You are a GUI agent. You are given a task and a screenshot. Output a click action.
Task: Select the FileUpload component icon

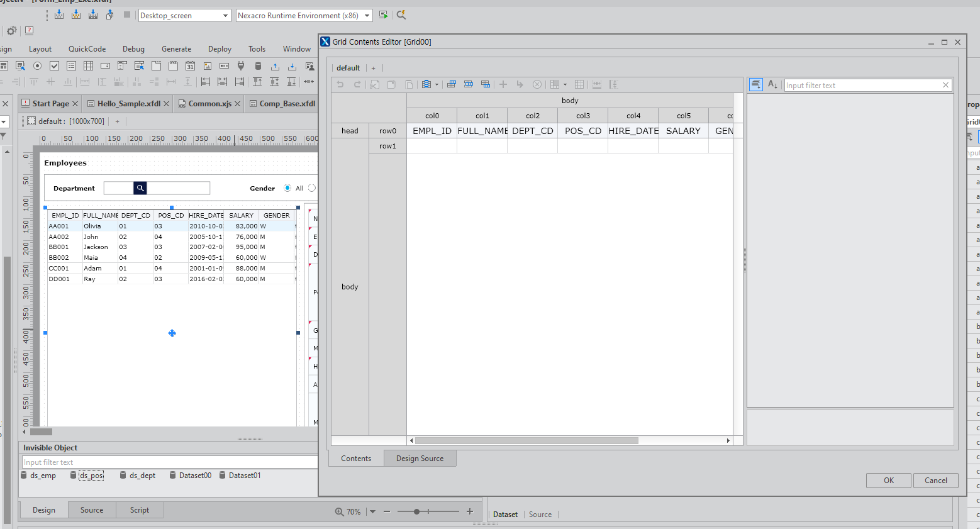pyautogui.click(x=275, y=65)
